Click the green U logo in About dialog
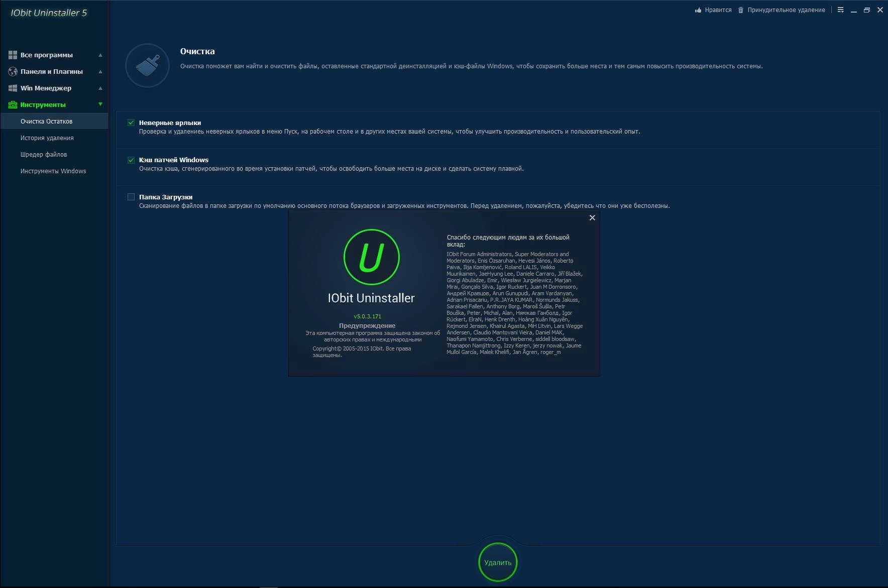Image resolution: width=888 pixels, height=588 pixels. tap(371, 257)
